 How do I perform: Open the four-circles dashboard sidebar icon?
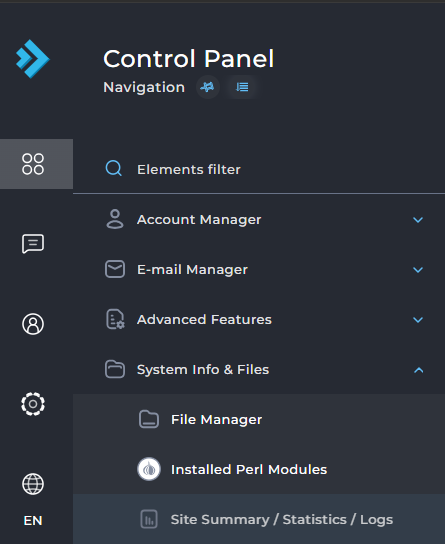tap(33, 164)
